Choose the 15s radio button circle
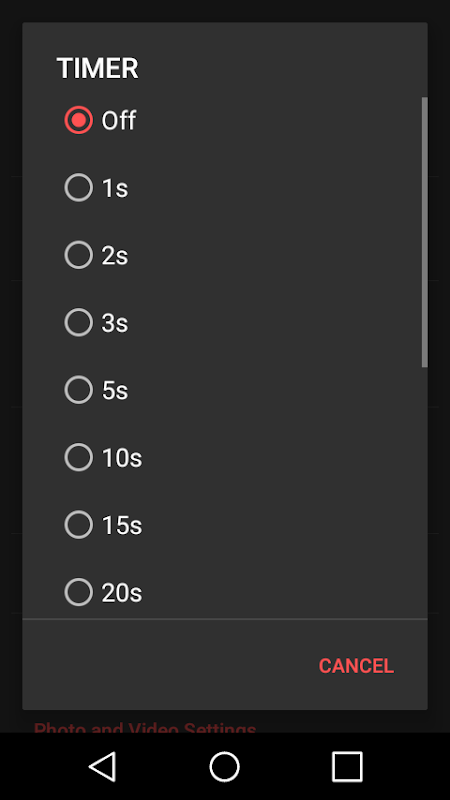This screenshot has width=450, height=800. [x=79, y=524]
